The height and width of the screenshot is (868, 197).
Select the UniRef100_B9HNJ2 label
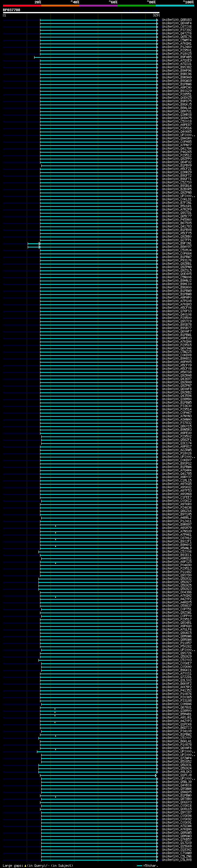click(x=177, y=280)
